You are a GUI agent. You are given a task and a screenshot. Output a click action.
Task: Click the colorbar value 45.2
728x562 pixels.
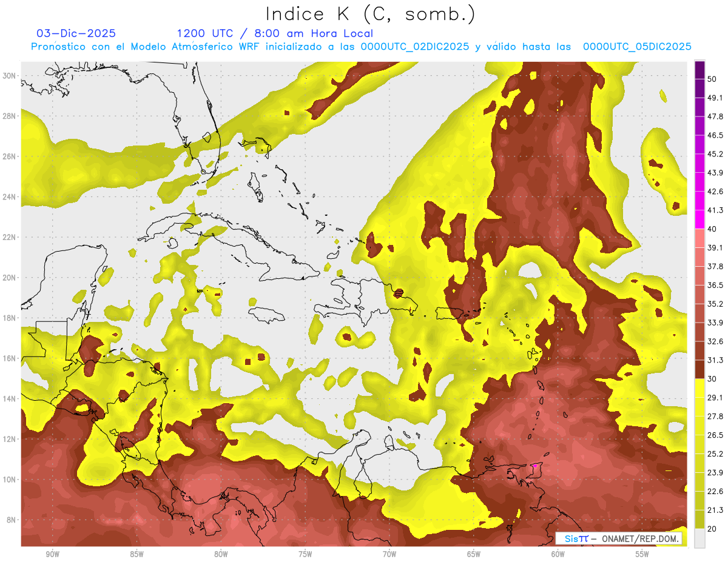click(x=715, y=154)
